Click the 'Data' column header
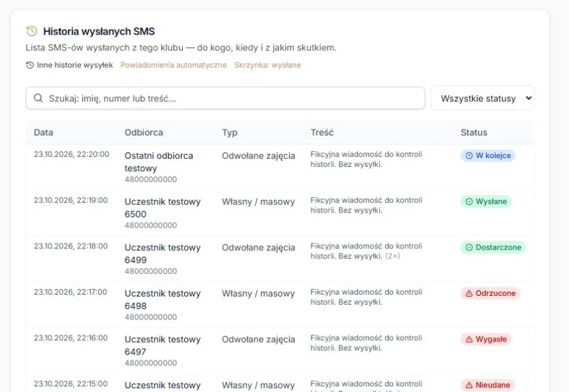 pyautogui.click(x=44, y=133)
